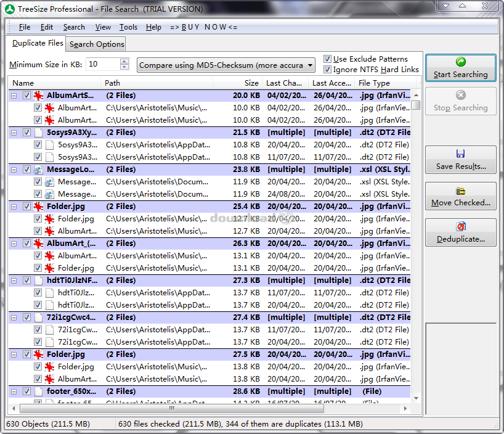This screenshot has width=504, height=434.
Task: Uncheck the 5osys9A3Xy duplicate group
Action: point(26,133)
